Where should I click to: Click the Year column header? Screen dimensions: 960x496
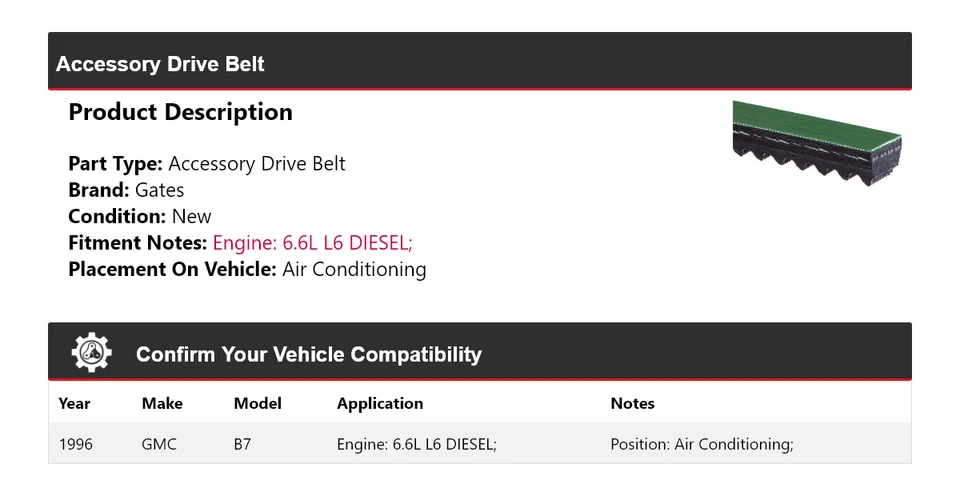click(74, 404)
